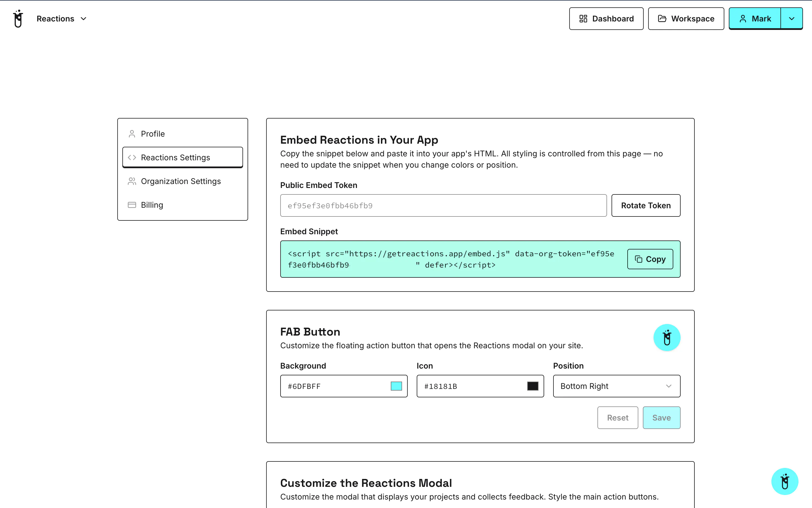Go to the Dashboard
Viewport: 812px width, 508px height.
[606, 19]
